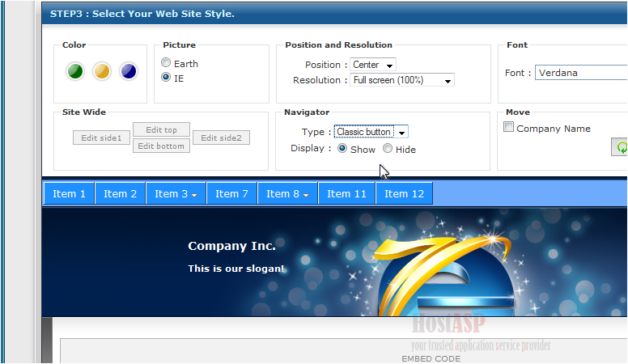
Task: Click the Edit side1 button
Action: point(101,138)
